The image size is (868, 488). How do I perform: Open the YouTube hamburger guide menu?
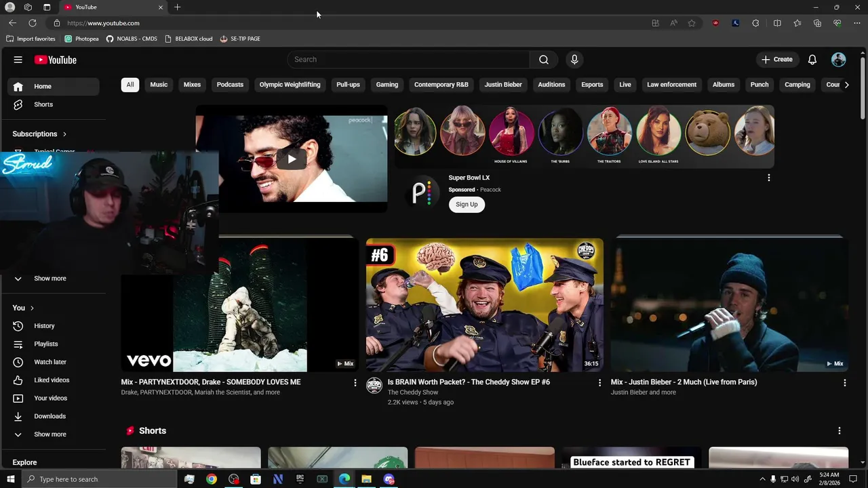coord(18,60)
